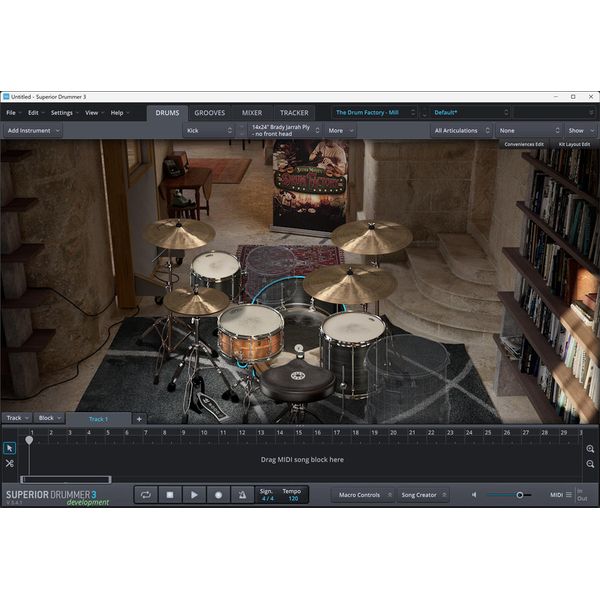Click bar 15 on the timeline ruler
This screenshot has width=600, height=600.
tap(298, 433)
